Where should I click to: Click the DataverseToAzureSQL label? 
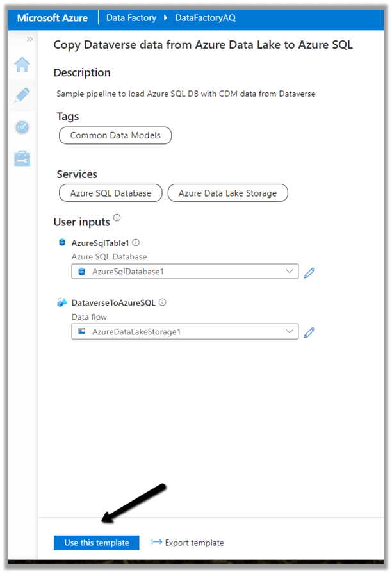coord(113,303)
